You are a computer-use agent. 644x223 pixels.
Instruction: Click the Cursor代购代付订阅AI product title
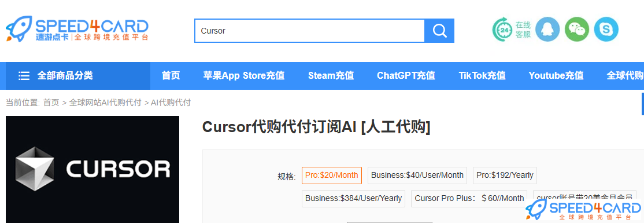pos(316,127)
